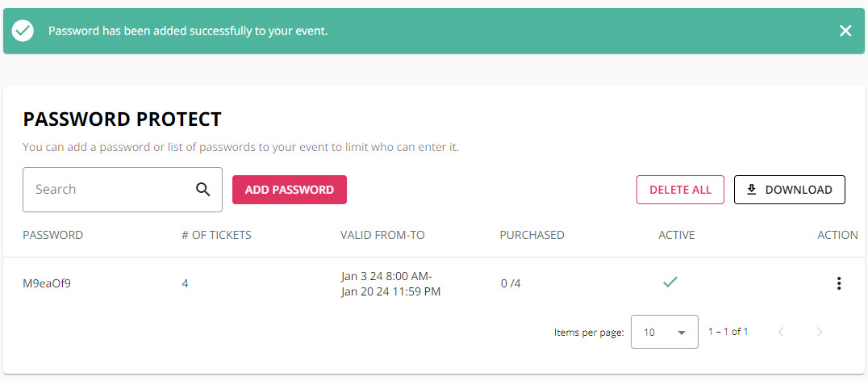Screen dimensions: 868x381
Task: Go to the previous page with the left chevron
Action: coord(781,332)
